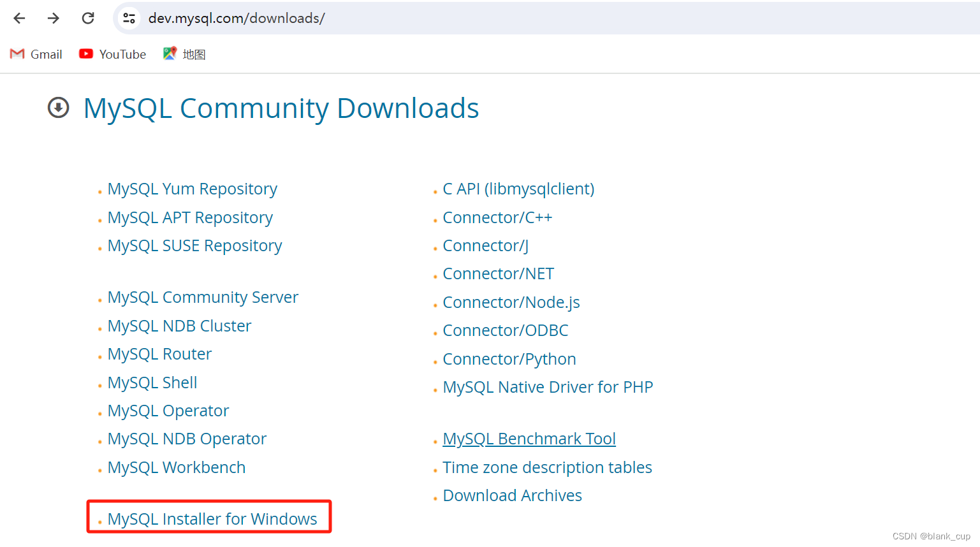Open MySQL Installer for Windows link
Viewport: 980px width, 547px height.
(212, 519)
